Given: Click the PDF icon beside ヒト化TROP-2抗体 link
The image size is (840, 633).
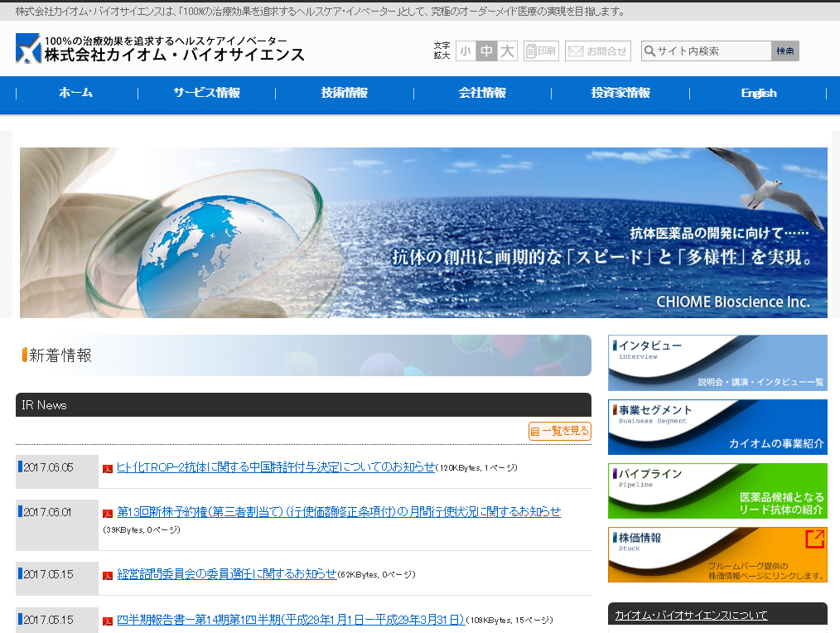Looking at the screenshot, I should pyautogui.click(x=108, y=468).
